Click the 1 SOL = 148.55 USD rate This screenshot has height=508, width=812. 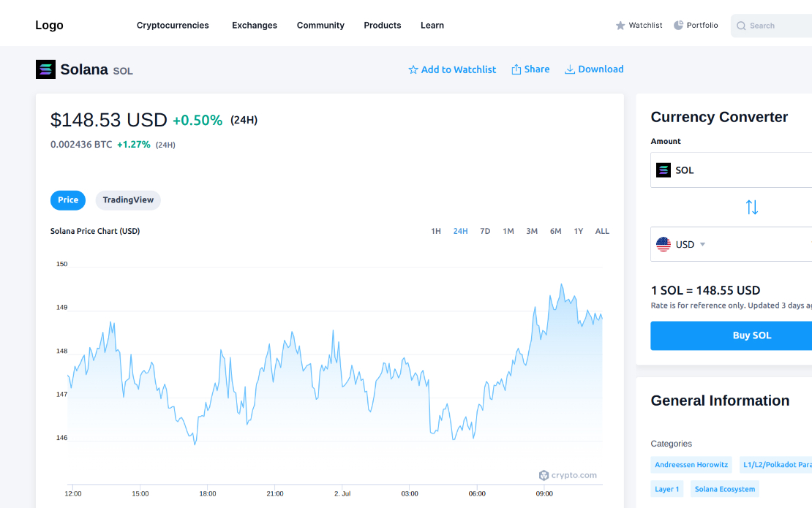click(705, 290)
